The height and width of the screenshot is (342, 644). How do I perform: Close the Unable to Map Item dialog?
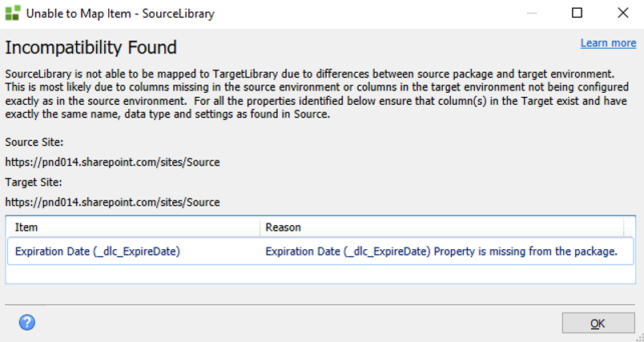(x=622, y=13)
